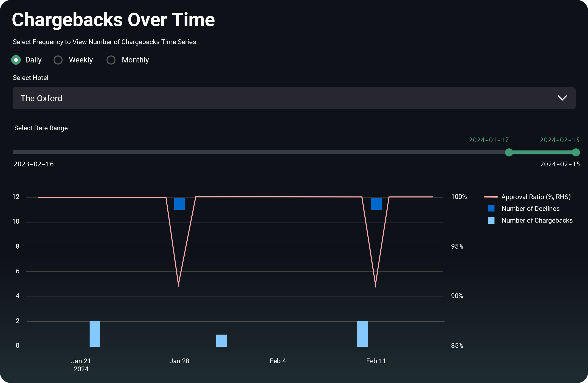
Task: Click the left date range slider handle
Action: click(509, 152)
